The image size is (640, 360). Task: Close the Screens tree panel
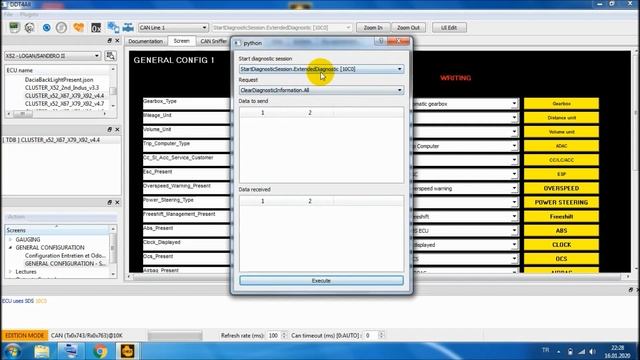(117, 202)
